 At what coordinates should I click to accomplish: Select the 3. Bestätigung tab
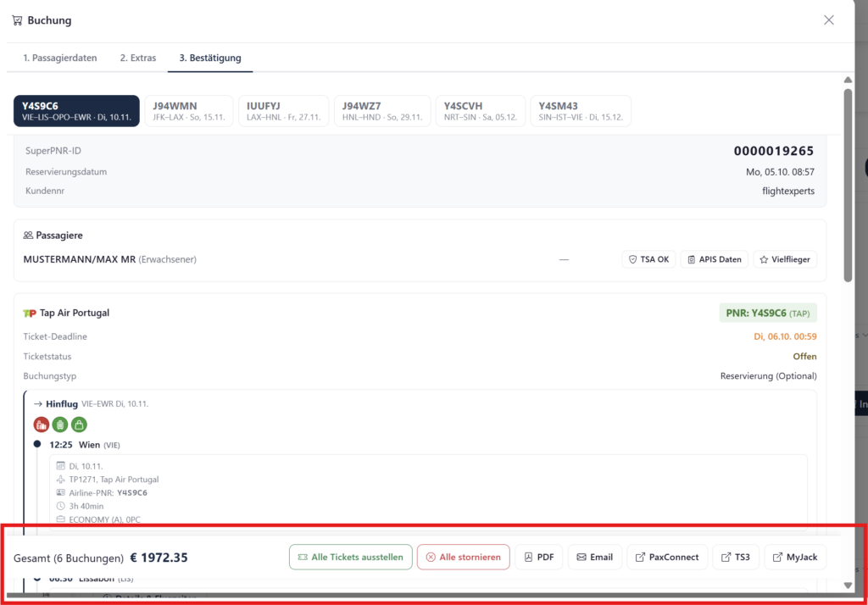pyautogui.click(x=210, y=58)
